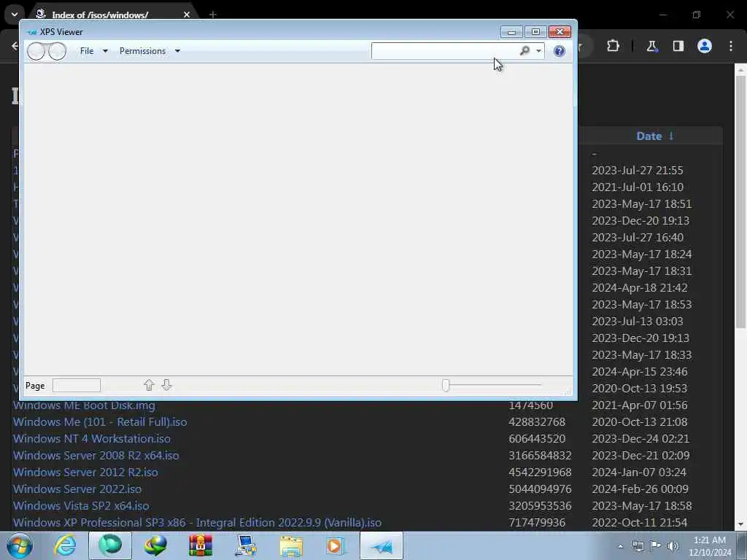Open Internet Download Manager taskbar icon

[155, 545]
